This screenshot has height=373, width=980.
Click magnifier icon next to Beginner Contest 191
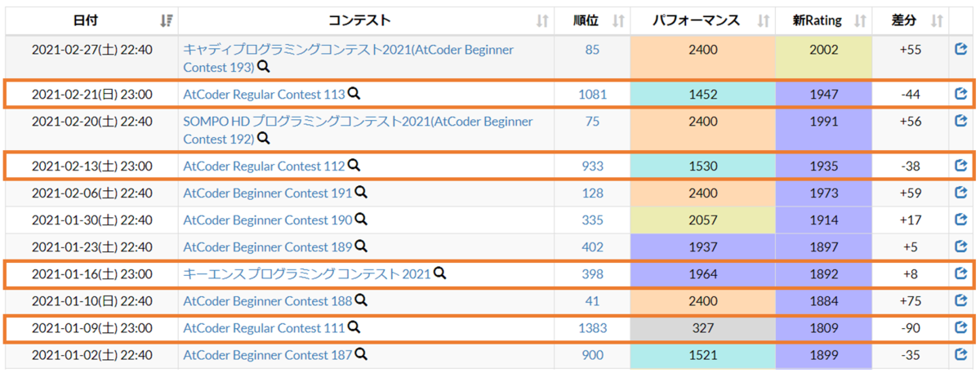pyautogui.click(x=361, y=193)
